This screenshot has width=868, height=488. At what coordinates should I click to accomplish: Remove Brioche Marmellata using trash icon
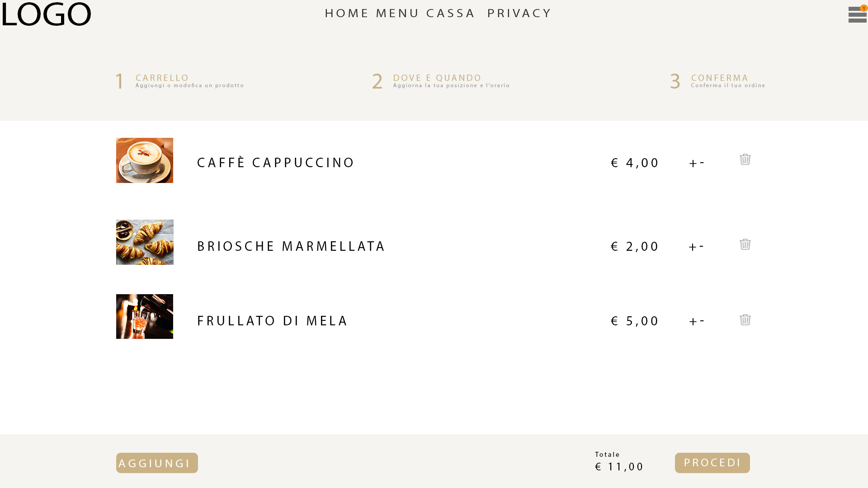(x=745, y=244)
